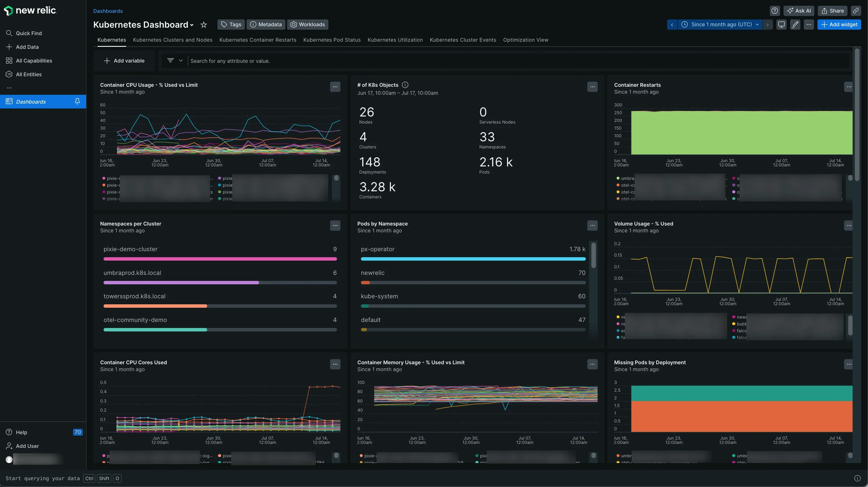This screenshot has width=868, height=487.
Task: Switch to the Kubernetes Pod Status tab
Action: coord(332,40)
